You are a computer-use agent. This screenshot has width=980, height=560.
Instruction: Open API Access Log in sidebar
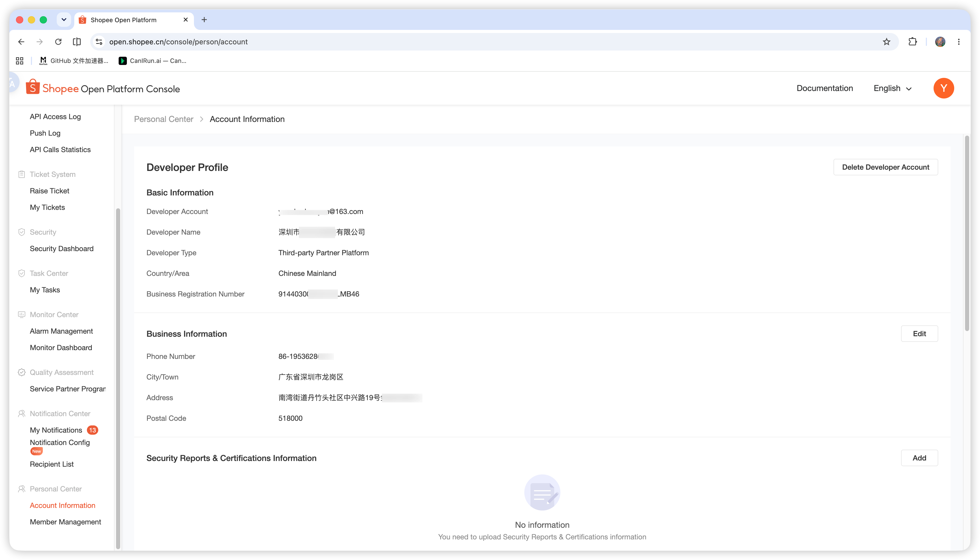(x=55, y=117)
